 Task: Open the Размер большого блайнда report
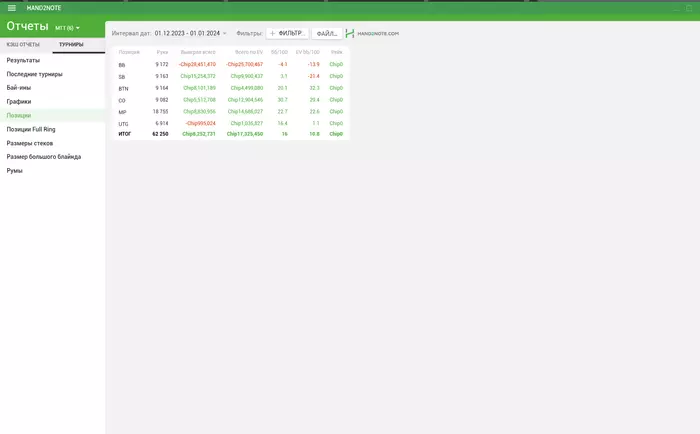click(44, 157)
